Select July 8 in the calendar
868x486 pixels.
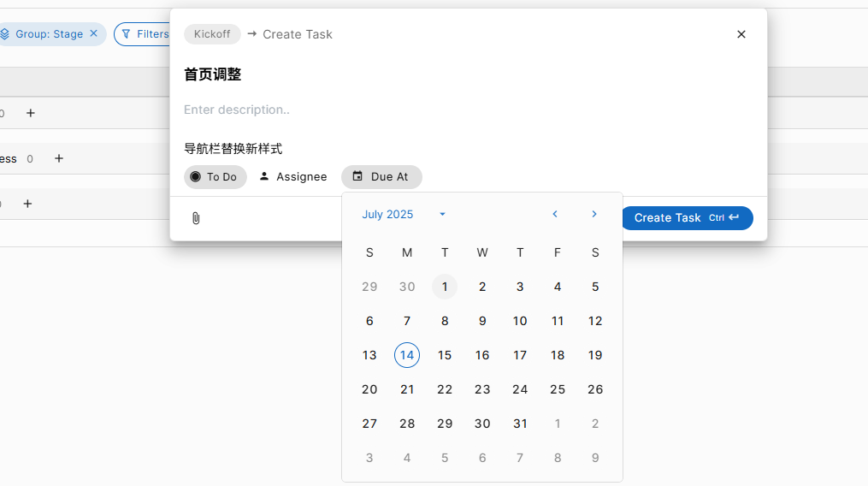[445, 321]
